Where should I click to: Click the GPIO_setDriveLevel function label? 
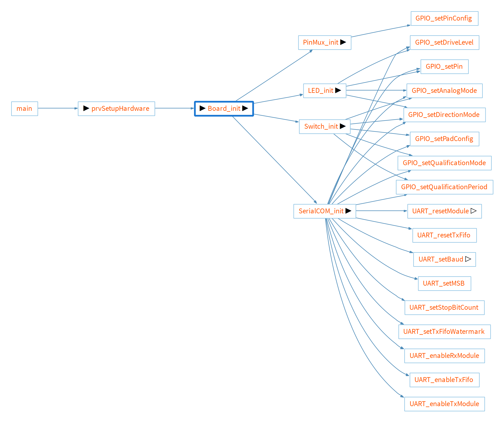coord(444,43)
